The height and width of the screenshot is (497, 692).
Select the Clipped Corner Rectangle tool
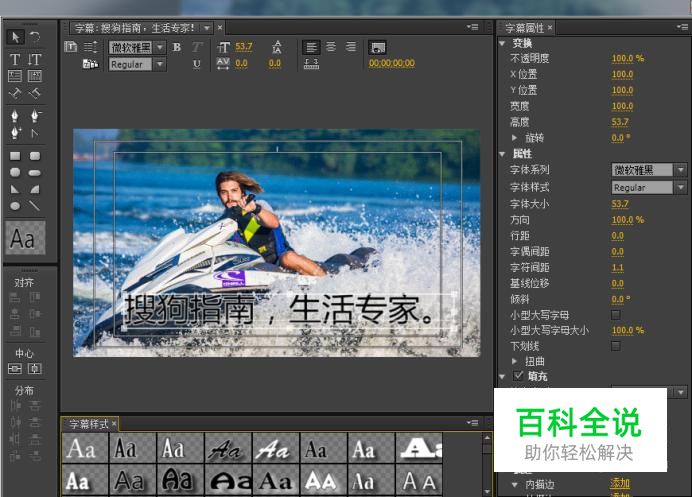click(15, 172)
